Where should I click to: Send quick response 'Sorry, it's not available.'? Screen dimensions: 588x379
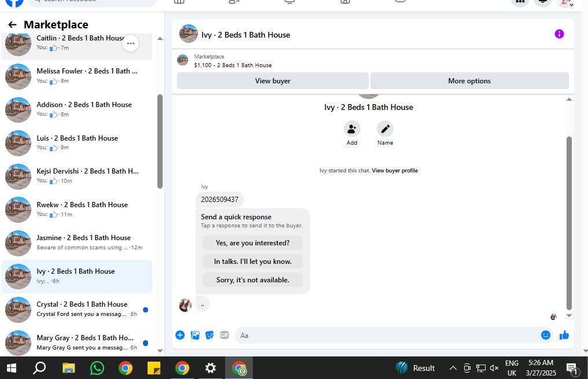point(253,280)
